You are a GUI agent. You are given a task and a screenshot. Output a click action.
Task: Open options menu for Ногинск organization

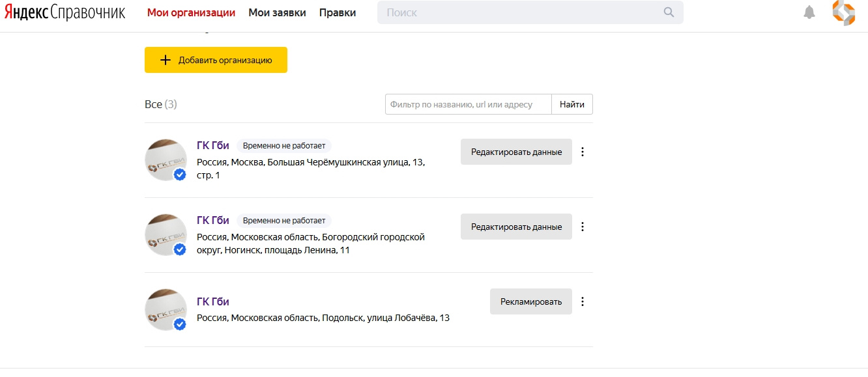583,227
